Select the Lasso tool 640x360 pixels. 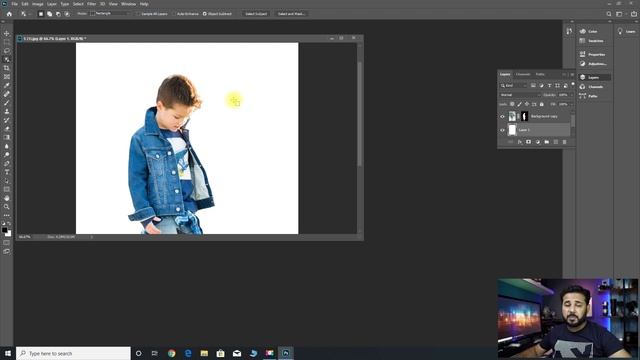(7, 51)
